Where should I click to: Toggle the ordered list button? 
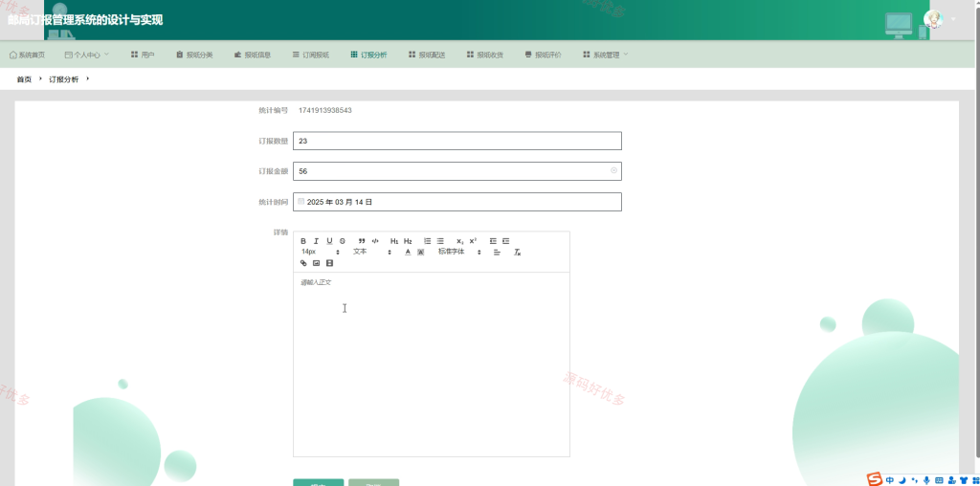coord(428,241)
